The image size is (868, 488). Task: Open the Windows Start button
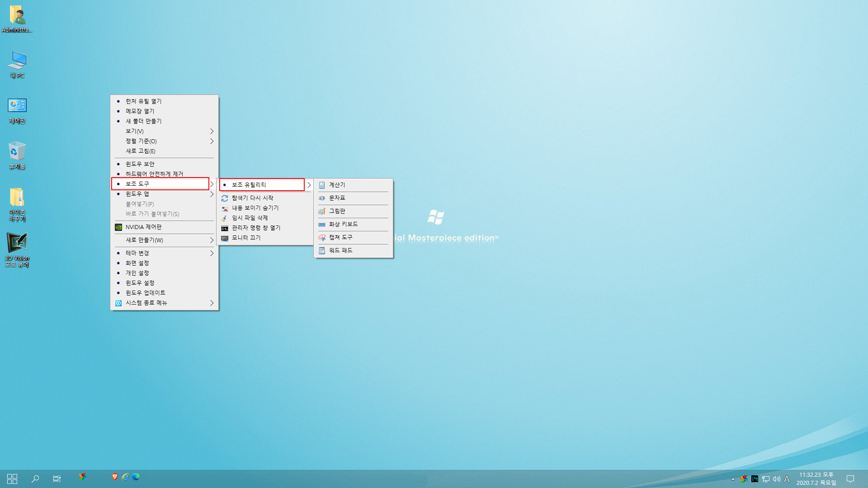pyautogui.click(x=12, y=479)
